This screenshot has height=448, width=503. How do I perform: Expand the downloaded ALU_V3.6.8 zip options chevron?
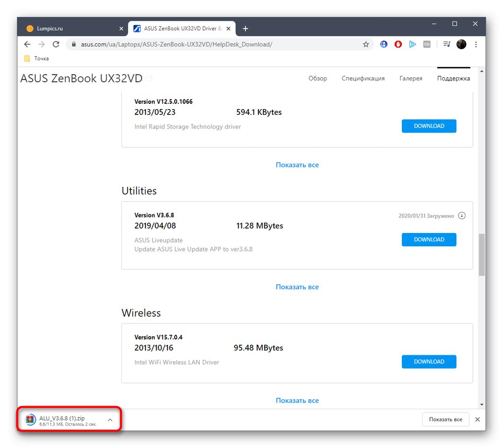(x=110, y=419)
